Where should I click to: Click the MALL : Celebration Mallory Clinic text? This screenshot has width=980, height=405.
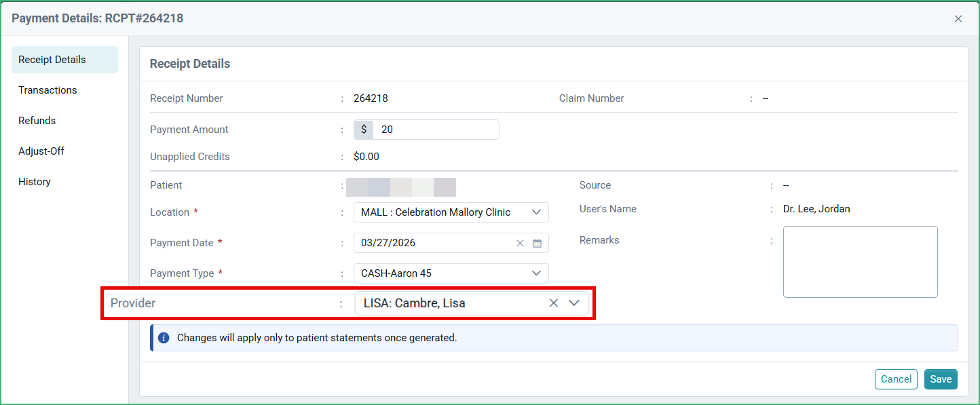[436, 212]
